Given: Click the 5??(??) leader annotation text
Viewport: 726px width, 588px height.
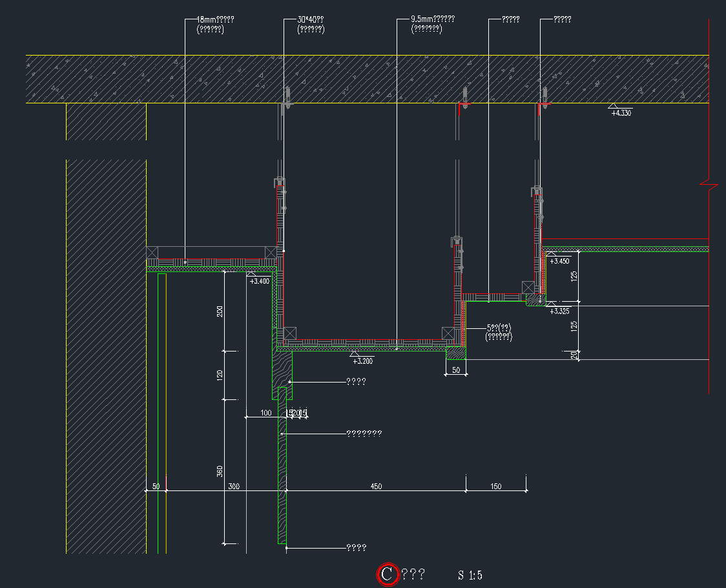Looking at the screenshot, I should 498,328.
